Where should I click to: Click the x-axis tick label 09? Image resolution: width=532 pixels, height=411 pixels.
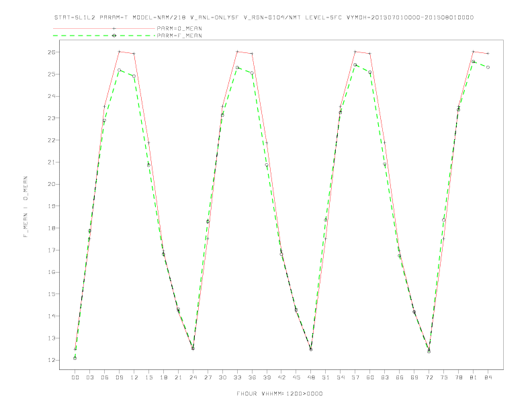[119, 377]
